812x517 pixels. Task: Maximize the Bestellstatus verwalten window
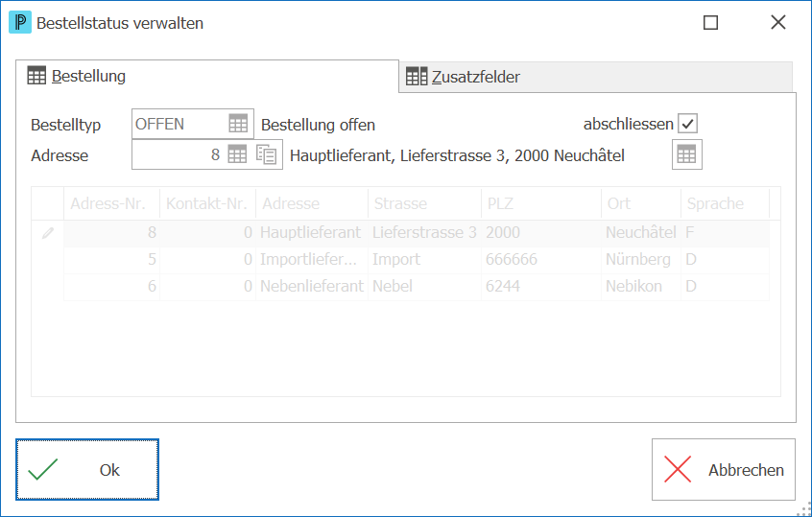[x=710, y=23]
